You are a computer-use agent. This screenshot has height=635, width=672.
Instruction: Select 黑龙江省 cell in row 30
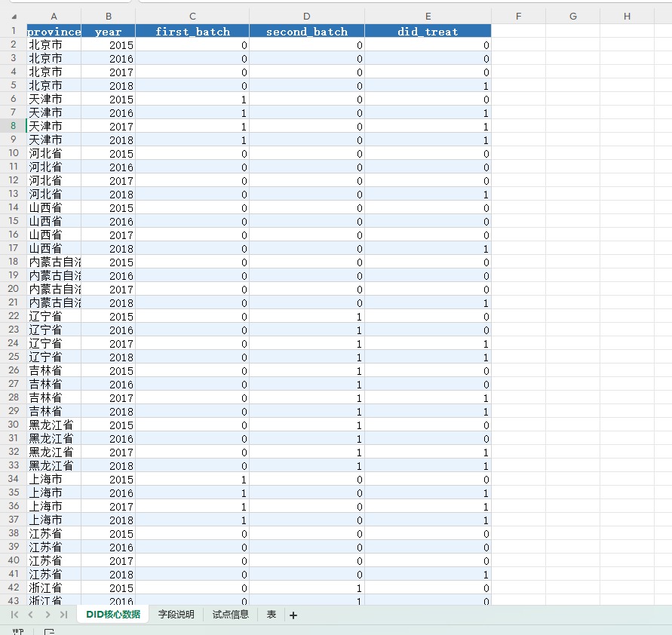(54, 425)
